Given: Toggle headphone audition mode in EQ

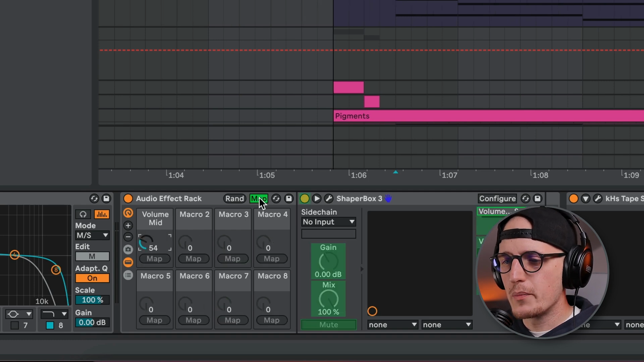Looking at the screenshot, I should pos(83,214).
